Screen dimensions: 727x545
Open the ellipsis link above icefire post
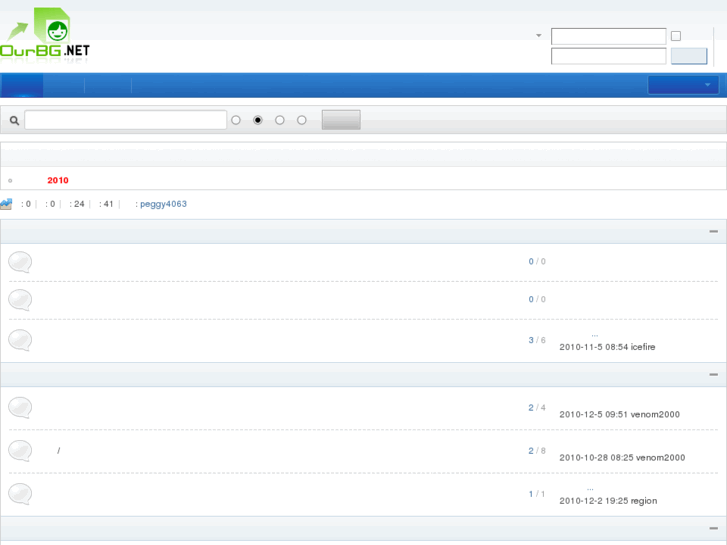point(595,335)
